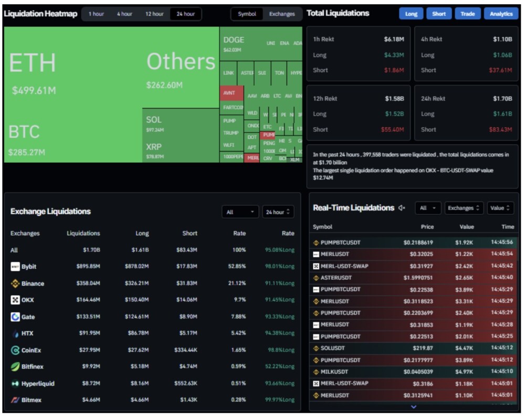526x420 pixels.
Task: Open the Analytics tab
Action: click(x=501, y=14)
